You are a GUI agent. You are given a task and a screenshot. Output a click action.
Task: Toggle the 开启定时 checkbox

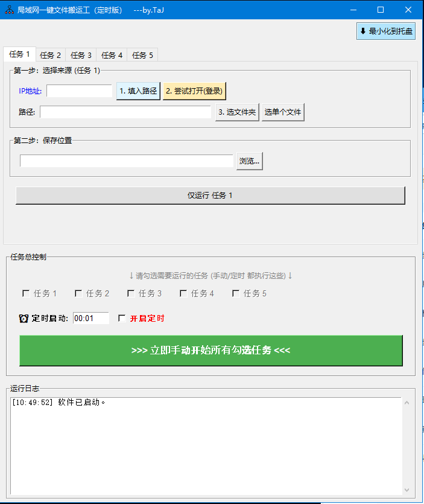[x=122, y=318]
